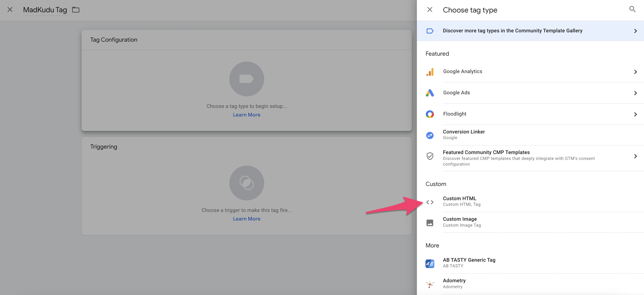Open Community Template Gallery chevron
This screenshot has height=295, width=644.
pos(635,31)
